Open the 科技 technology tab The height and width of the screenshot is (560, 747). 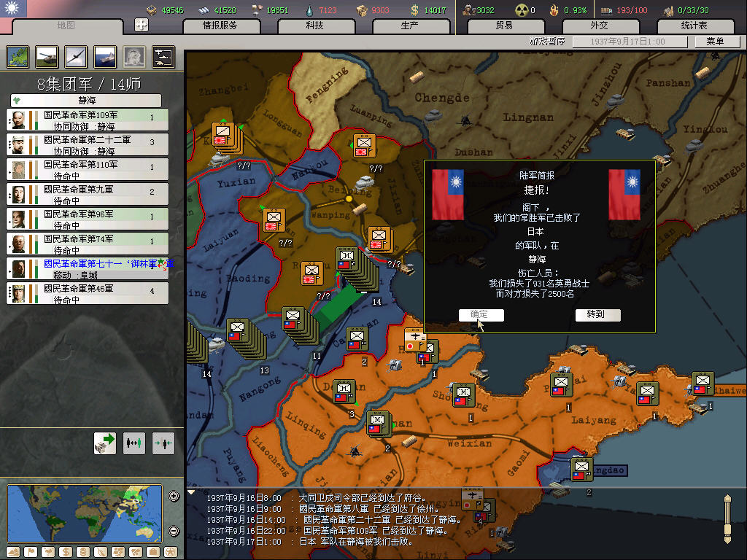coord(315,26)
